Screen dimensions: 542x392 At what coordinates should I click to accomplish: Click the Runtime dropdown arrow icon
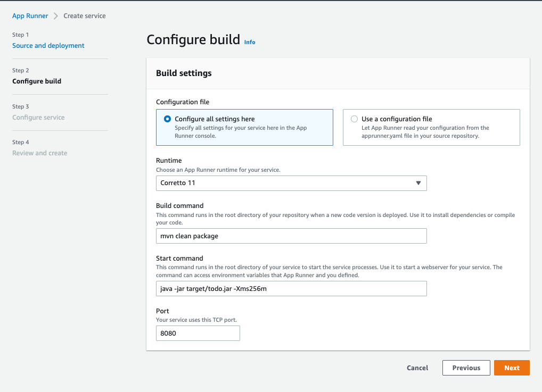[x=418, y=183]
